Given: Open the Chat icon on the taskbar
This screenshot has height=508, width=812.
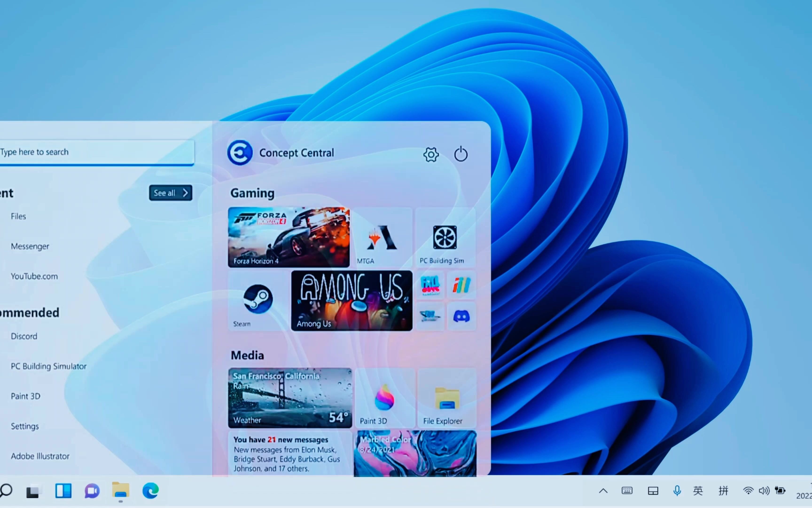Looking at the screenshot, I should click(x=92, y=491).
